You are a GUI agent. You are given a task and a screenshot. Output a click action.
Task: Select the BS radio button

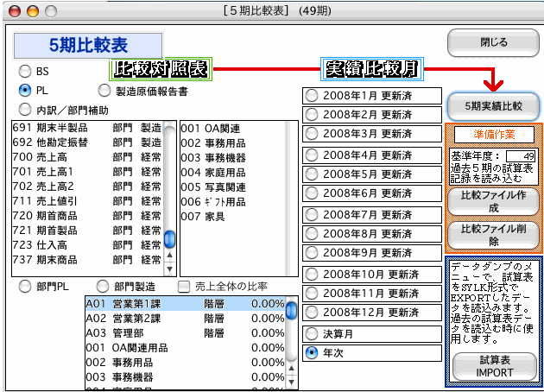[x=25, y=71]
